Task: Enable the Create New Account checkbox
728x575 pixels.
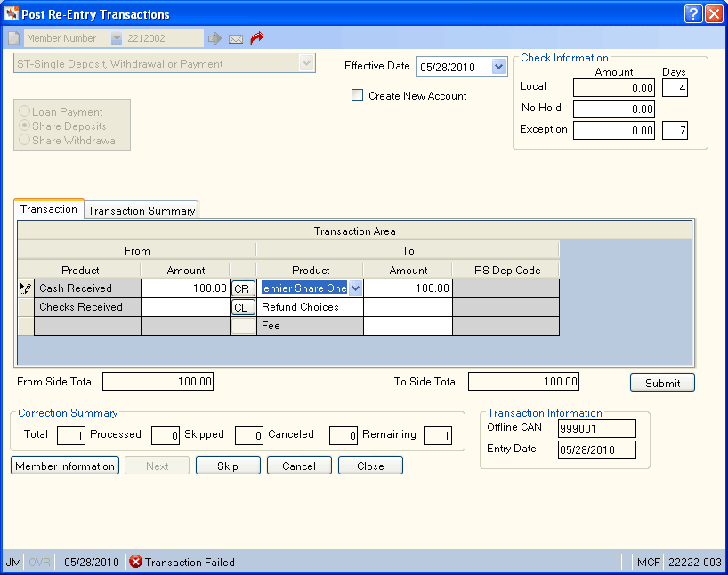Action: (x=357, y=95)
